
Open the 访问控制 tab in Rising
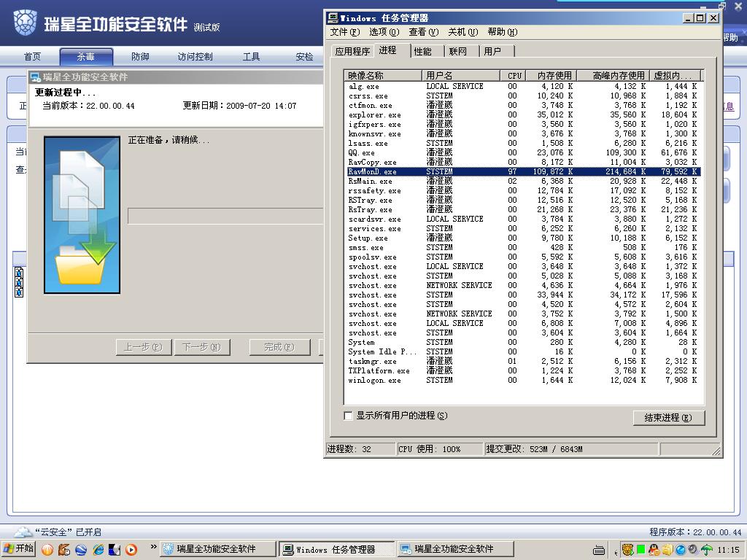point(195,57)
